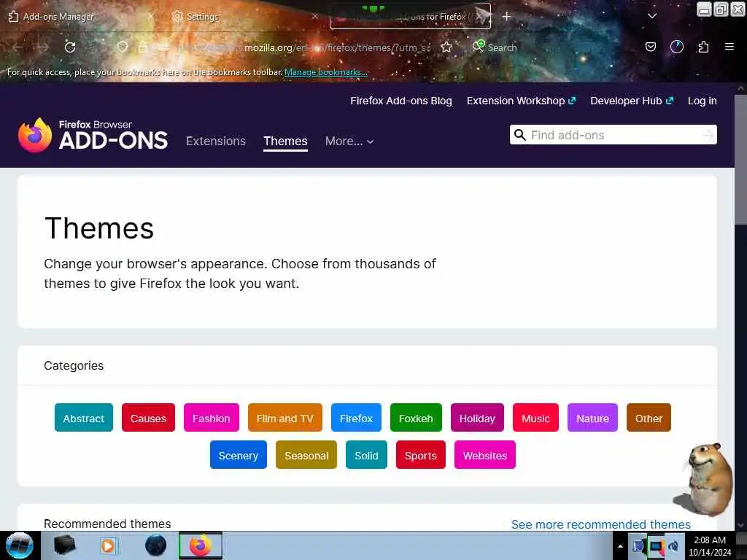Viewport: 747px width, 560px height.
Task: Open the Extensions navigation item
Action: [216, 141]
